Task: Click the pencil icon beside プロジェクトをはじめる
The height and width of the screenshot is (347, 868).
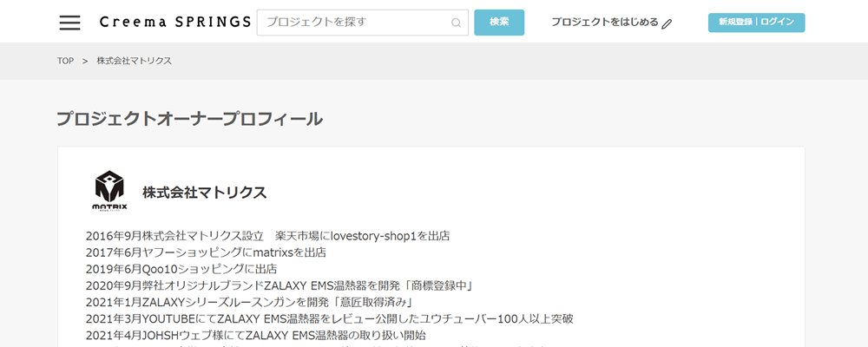Action: (x=667, y=23)
